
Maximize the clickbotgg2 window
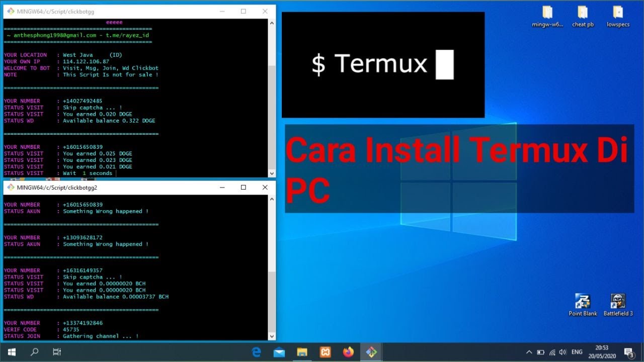pyautogui.click(x=244, y=188)
